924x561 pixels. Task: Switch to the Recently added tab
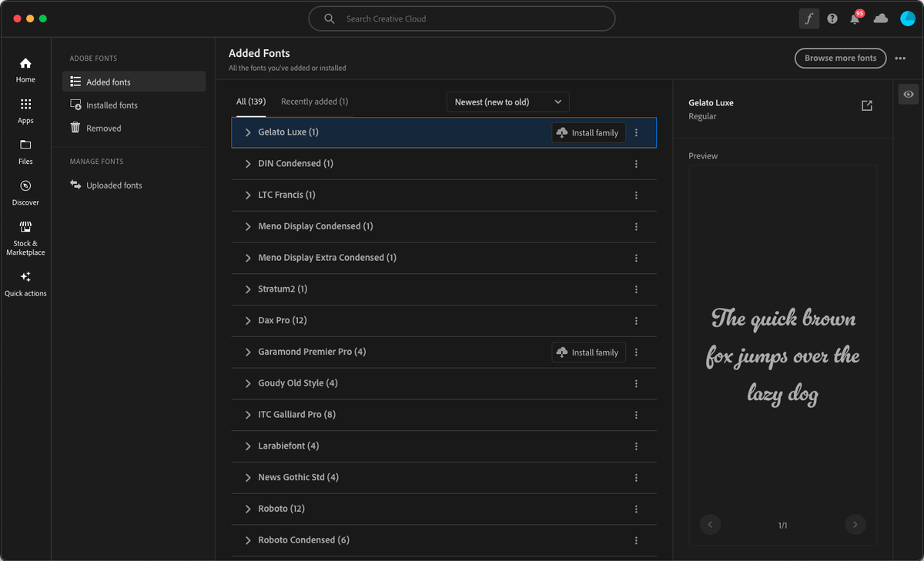[x=314, y=101]
